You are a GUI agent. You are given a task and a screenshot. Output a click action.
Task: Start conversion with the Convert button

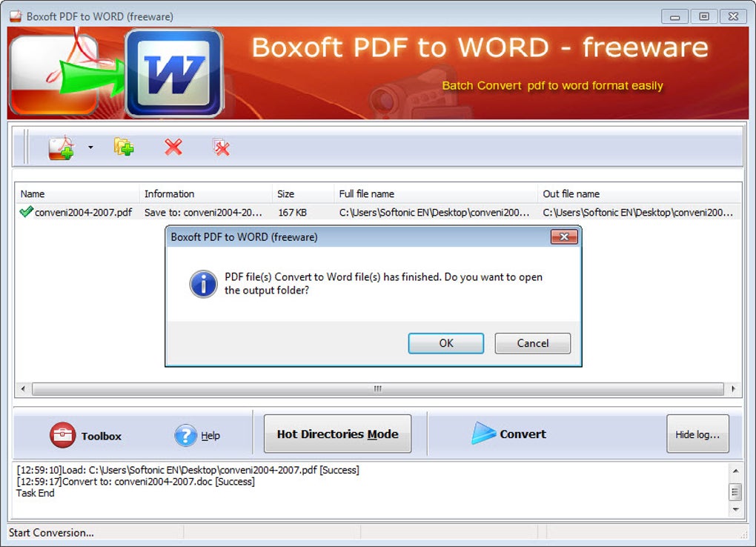coord(509,433)
